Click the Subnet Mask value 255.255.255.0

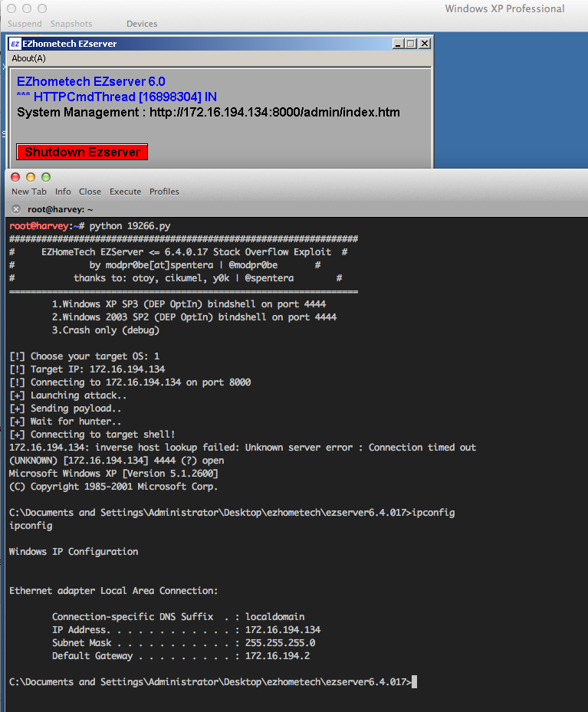280,643
